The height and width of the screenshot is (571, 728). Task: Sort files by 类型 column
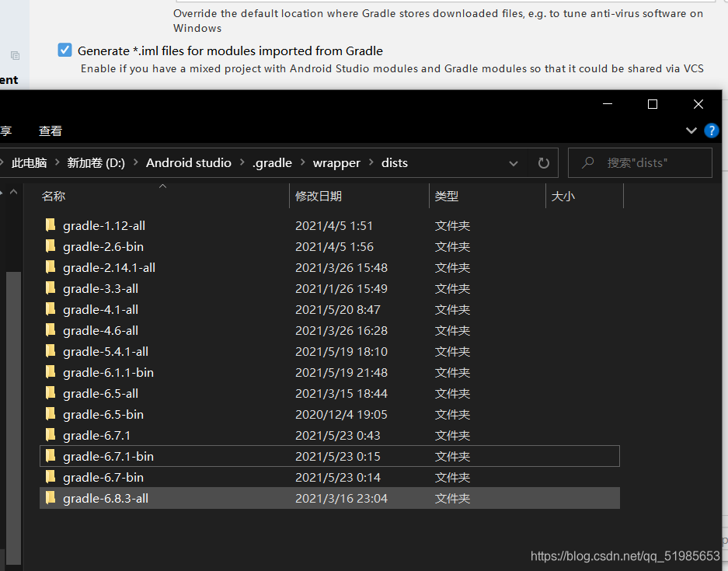tap(447, 197)
